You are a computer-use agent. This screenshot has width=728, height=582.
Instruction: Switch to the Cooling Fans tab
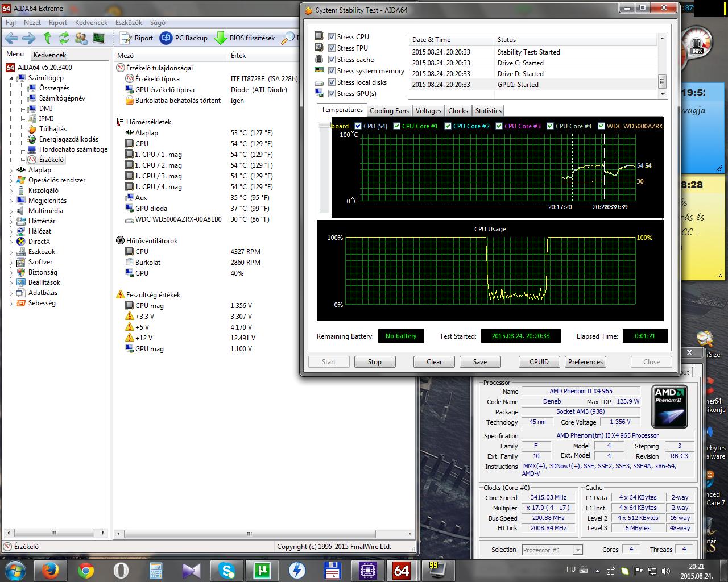click(x=389, y=111)
